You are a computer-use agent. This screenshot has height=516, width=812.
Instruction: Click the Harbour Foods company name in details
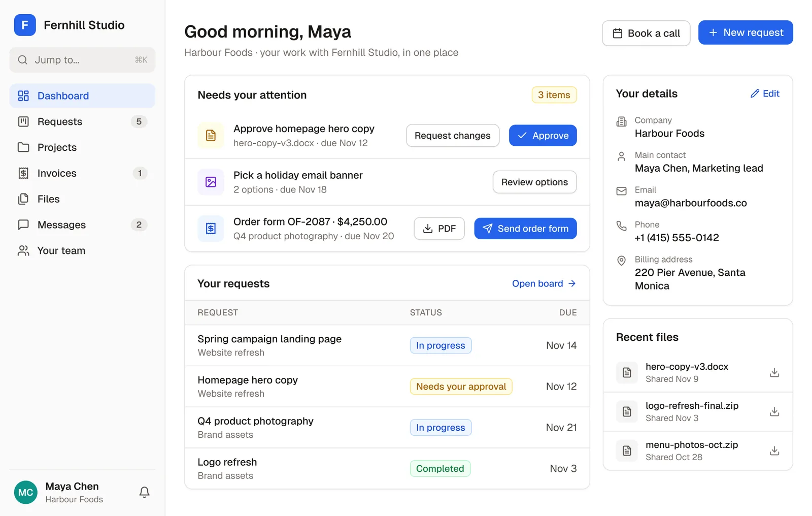[669, 134]
